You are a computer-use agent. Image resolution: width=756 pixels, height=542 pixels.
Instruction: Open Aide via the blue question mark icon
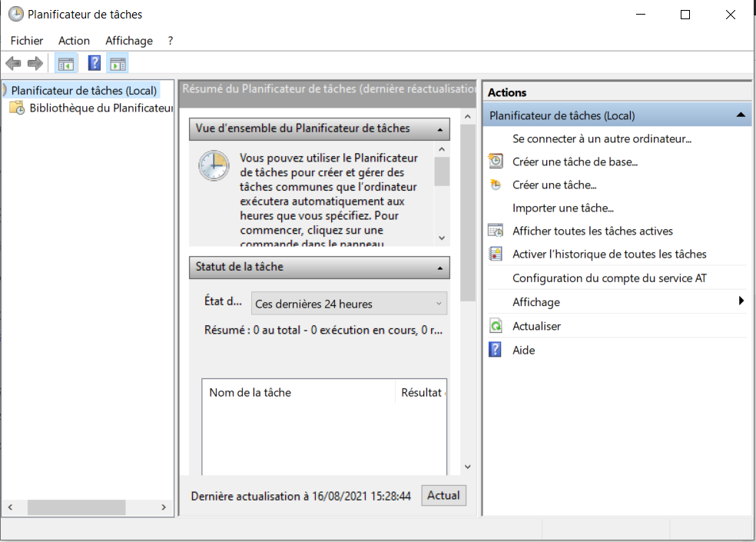click(x=494, y=349)
